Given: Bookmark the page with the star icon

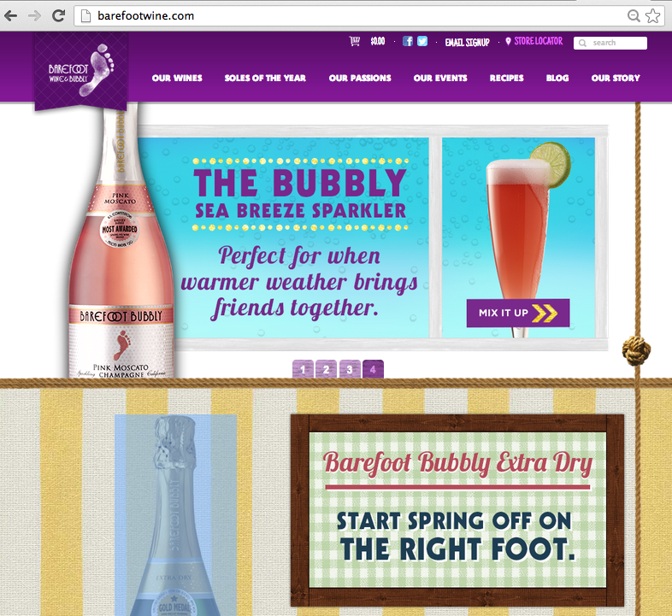Looking at the screenshot, I should [x=652, y=16].
